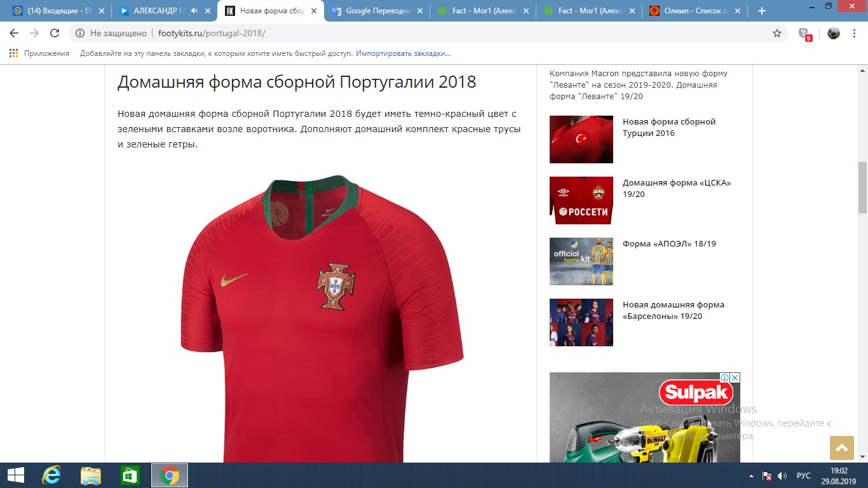This screenshot has height=488, width=868.
Task: Open the 'Приложения' apps shortcut
Action: (39, 53)
